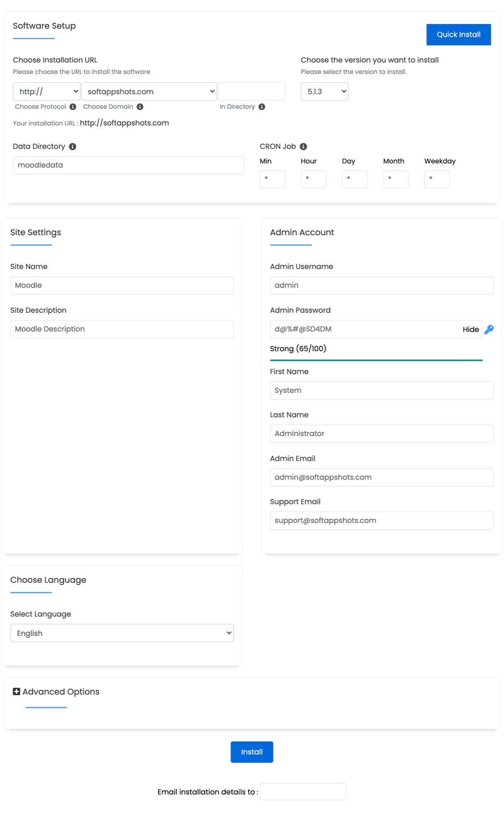This screenshot has height=831, width=504.
Task: Click the Last Name field
Action: [x=382, y=433]
